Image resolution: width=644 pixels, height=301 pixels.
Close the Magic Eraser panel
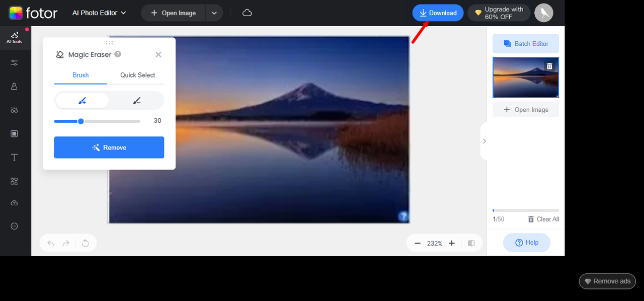(x=158, y=54)
